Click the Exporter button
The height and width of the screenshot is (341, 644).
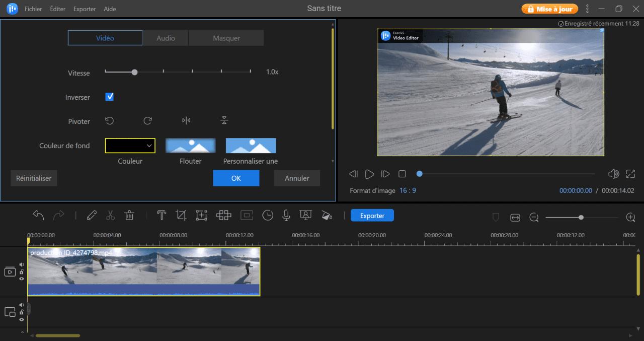[372, 215]
